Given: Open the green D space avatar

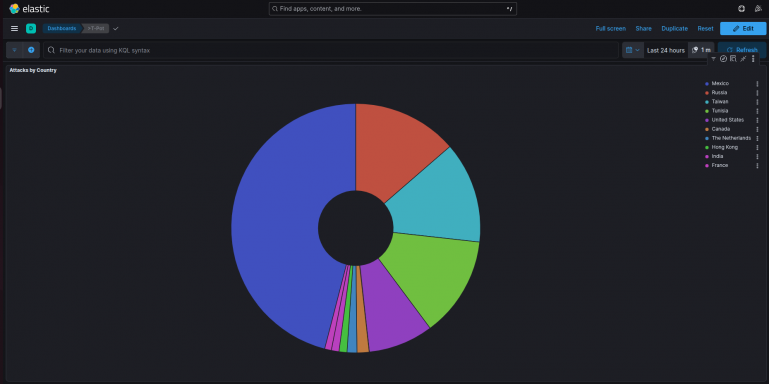Looking at the screenshot, I should tap(31, 28).
